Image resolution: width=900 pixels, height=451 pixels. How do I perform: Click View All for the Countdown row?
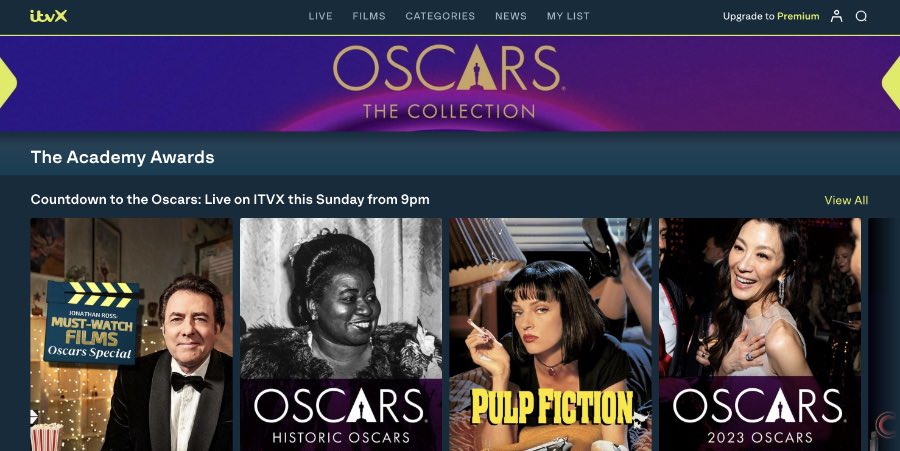click(846, 200)
